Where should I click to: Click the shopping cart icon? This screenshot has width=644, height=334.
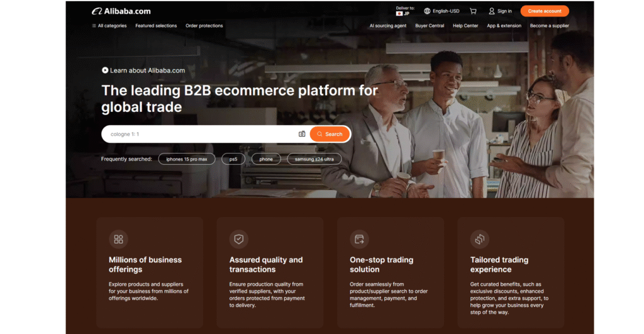point(473,11)
